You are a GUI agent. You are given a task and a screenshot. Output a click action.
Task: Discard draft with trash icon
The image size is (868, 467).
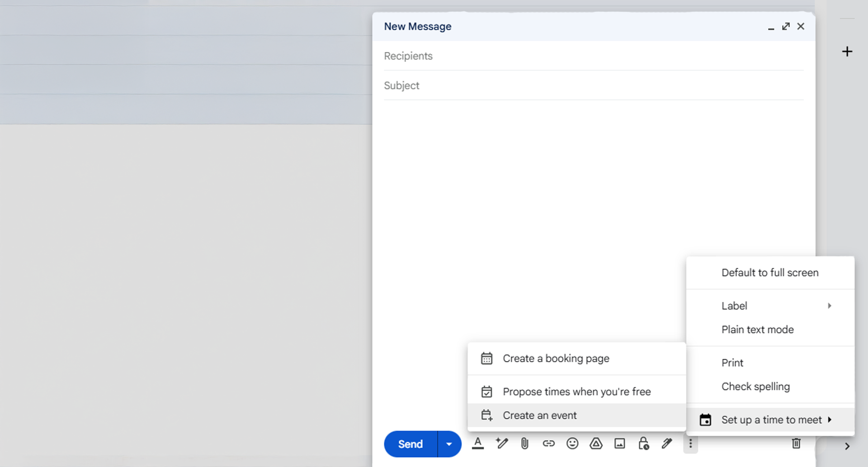796,444
